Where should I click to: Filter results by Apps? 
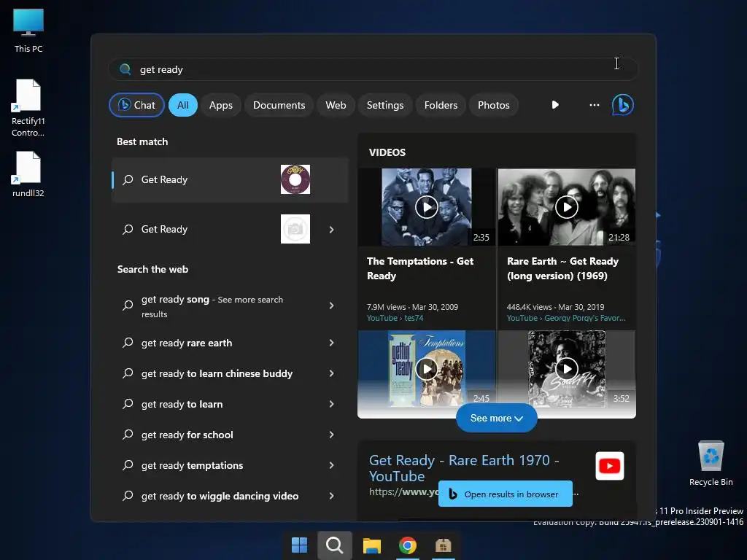pos(220,105)
